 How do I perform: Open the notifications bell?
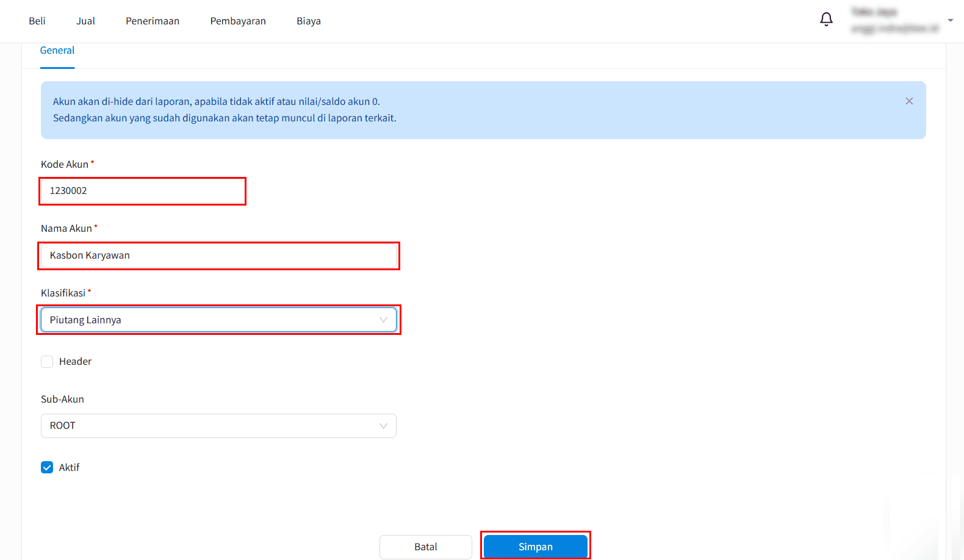click(x=826, y=20)
